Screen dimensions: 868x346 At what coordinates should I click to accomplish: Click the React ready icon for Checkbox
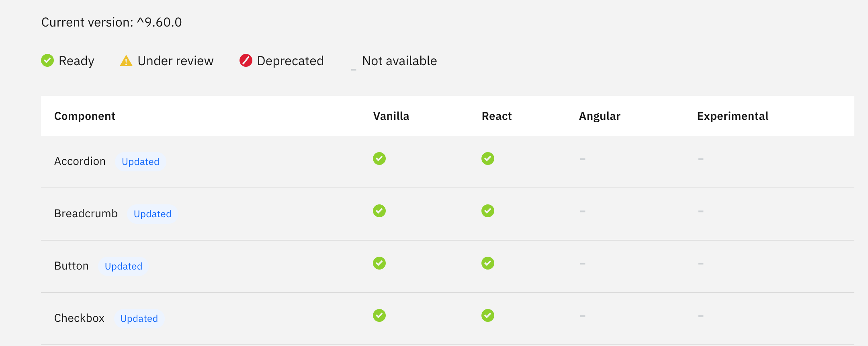click(x=487, y=316)
